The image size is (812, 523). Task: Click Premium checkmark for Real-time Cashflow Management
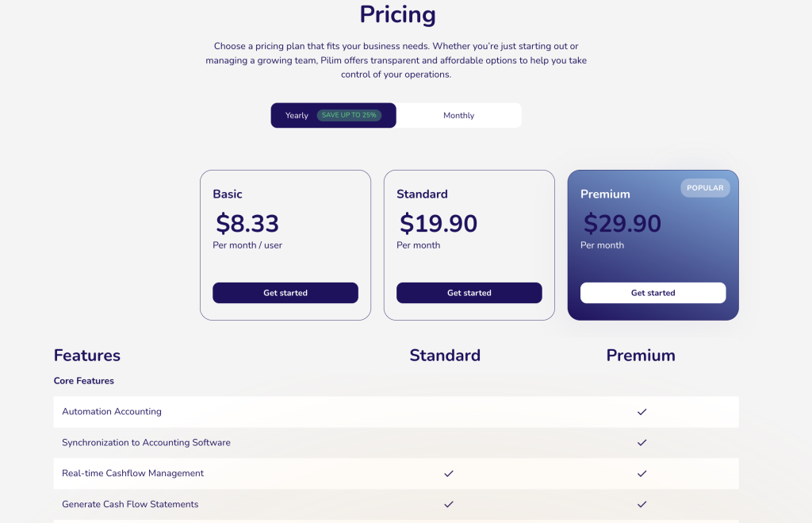coord(642,474)
